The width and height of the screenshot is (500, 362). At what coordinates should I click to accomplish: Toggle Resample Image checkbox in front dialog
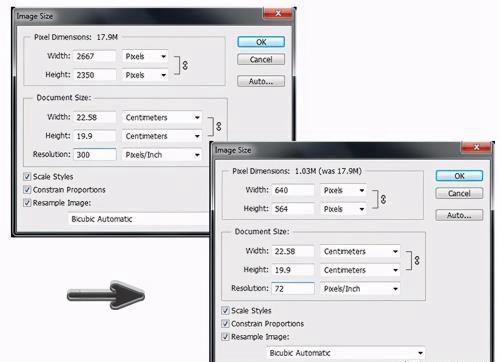(x=225, y=337)
